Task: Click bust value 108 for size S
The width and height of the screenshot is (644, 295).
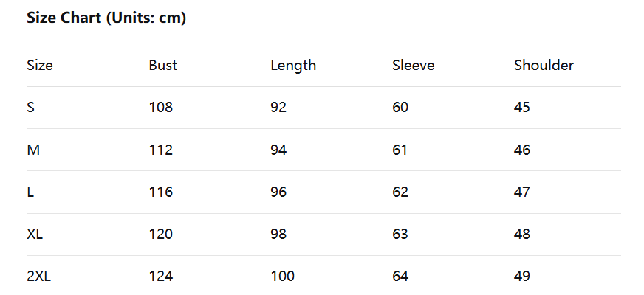Action: tap(160, 108)
